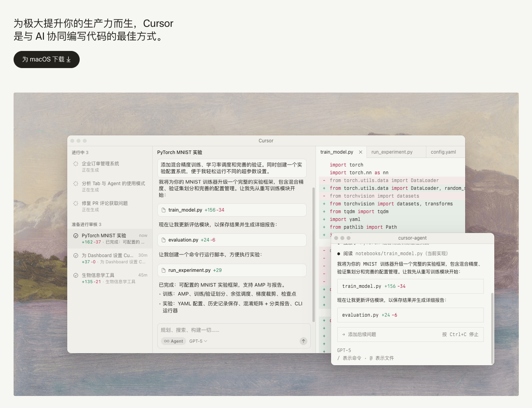This screenshot has width=532, height=408.
Task: Click file icon on run_experiment.py chat card
Action: click(x=164, y=270)
